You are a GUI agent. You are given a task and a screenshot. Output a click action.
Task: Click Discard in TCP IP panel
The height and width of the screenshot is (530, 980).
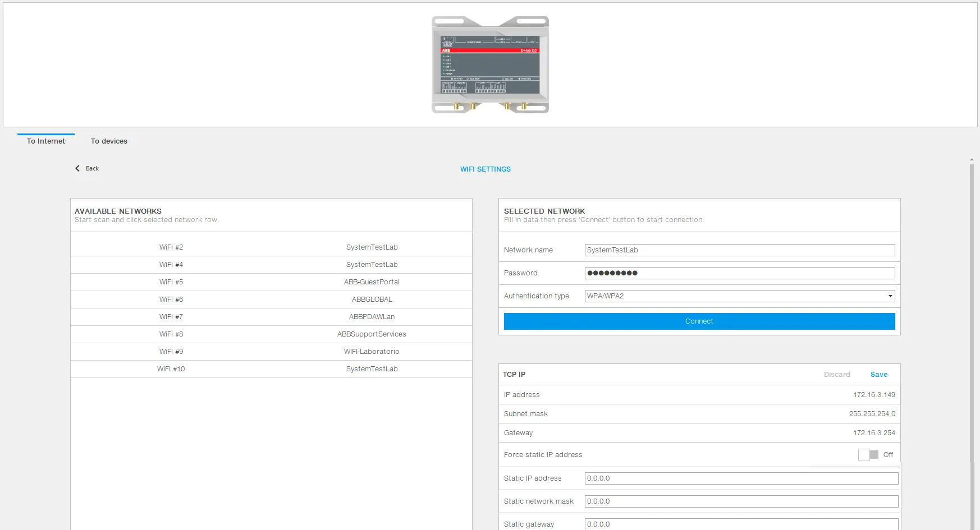[x=836, y=375]
